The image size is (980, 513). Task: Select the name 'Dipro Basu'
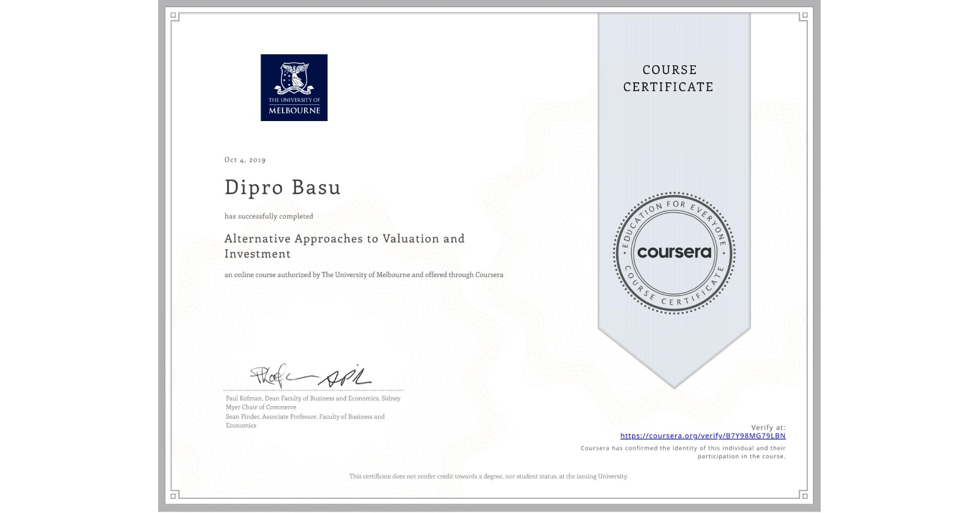(283, 187)
